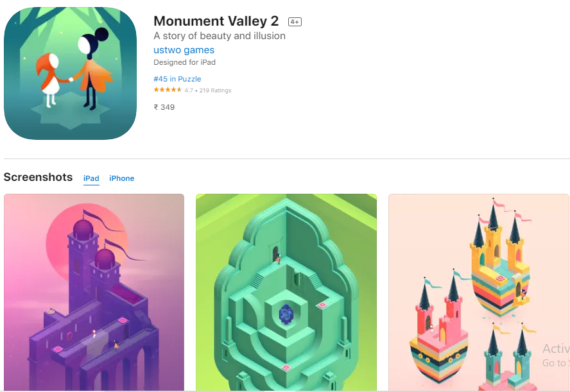
Task: Click the subtitle A story of beauty and illusion
Action: pyautogui.click(x=220, y=36)
